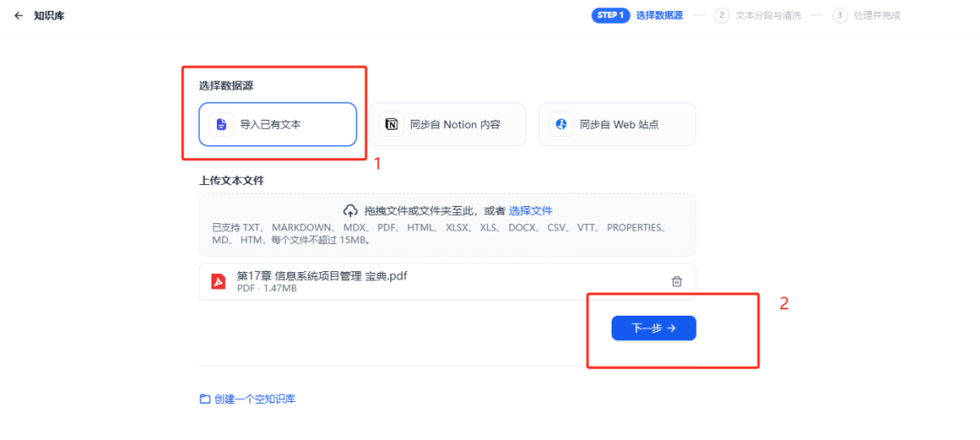The height and width of the screenshot is (440, 980).
Task: Click the 选择数据源 step label in header
Action: click(660, 15)
